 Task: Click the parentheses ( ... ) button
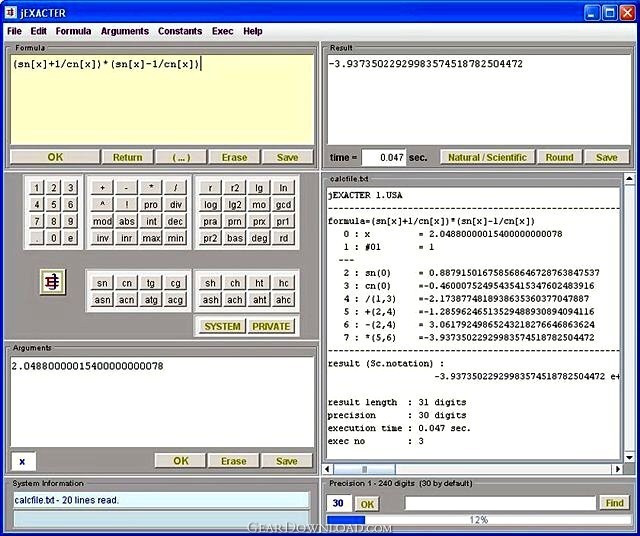tap(181, 157)
